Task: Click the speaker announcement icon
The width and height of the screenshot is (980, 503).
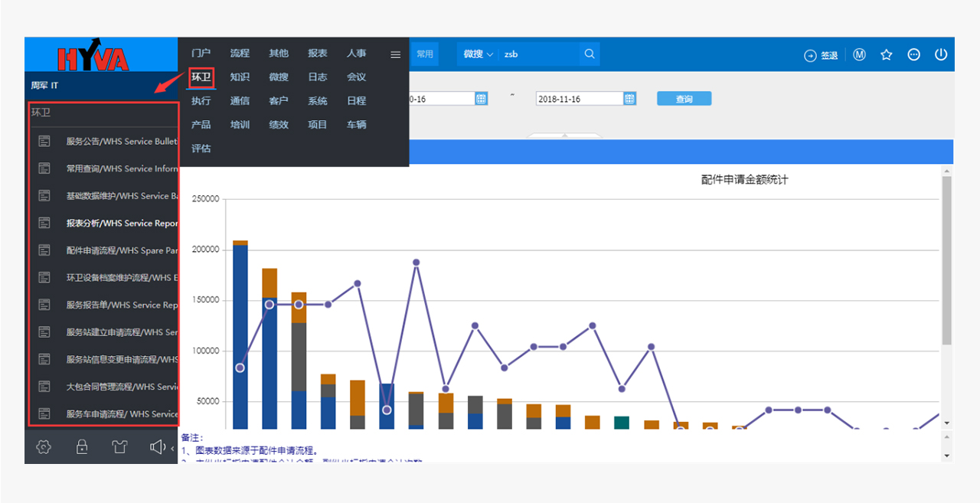Action: click(157, 447)
